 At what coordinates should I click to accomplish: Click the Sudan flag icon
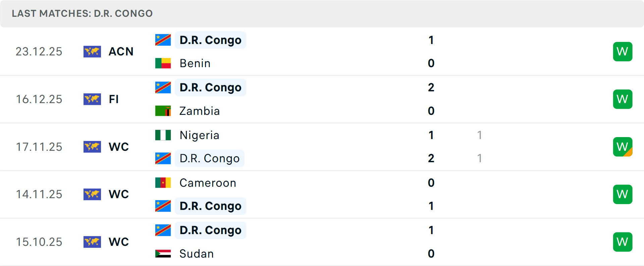(x=163, y=254)
